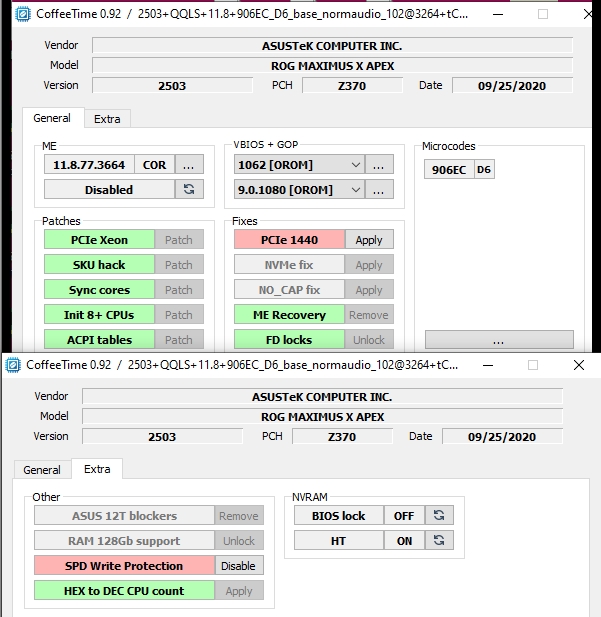Click HT label in NVRAM group
The image size is (601, 617).
point(339,541)
